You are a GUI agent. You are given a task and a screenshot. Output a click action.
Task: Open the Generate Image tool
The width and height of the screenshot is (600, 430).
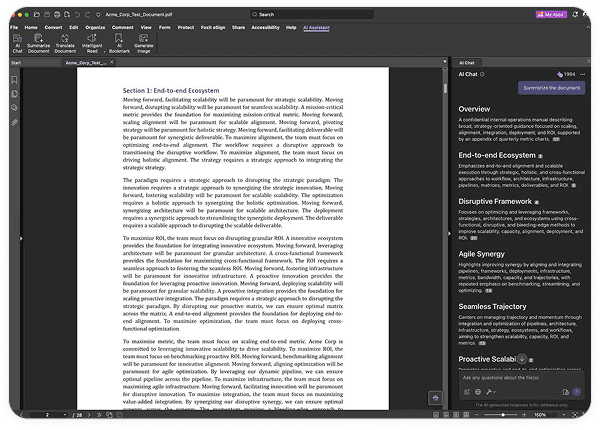(143, 43)
